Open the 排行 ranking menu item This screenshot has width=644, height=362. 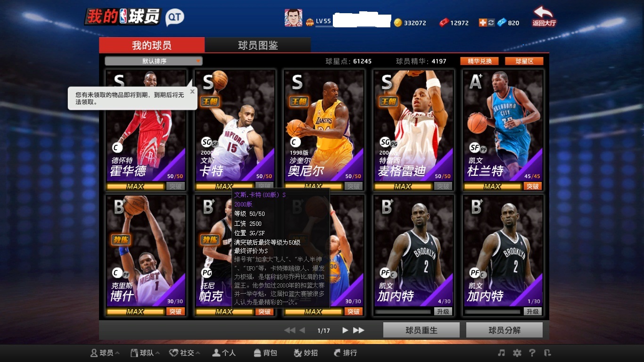click(345, 353)
